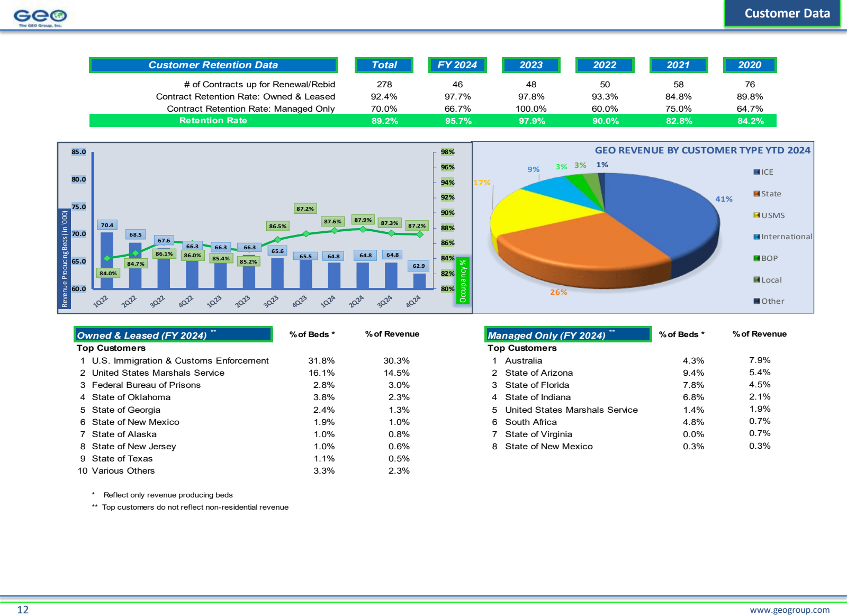847x616 pixels.
Task: Click the Local legend swatch
Action: 756,279
